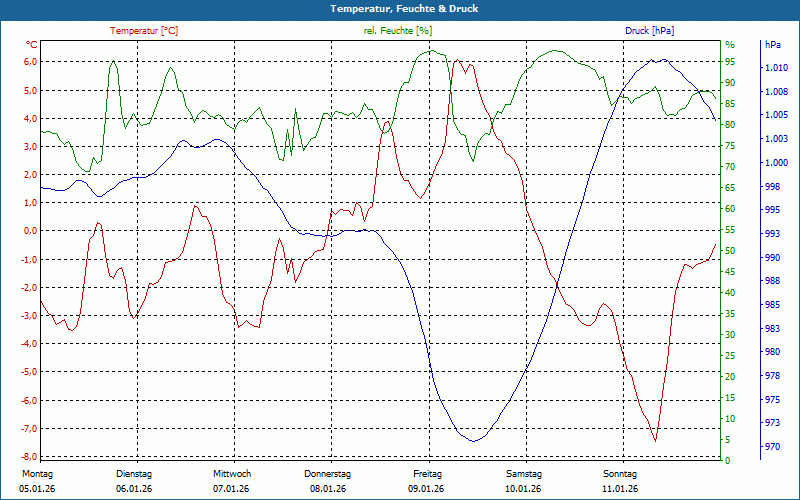This screenshot has width=800, height=500.
Task: Click the 1.000 pressure axis value
Action: click(776, 163)
